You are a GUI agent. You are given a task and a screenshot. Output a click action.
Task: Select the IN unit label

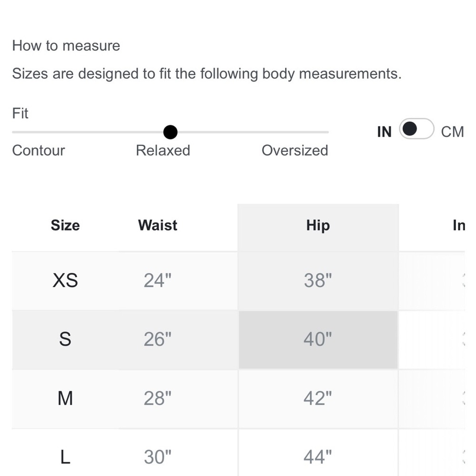[x=384, y=132]
